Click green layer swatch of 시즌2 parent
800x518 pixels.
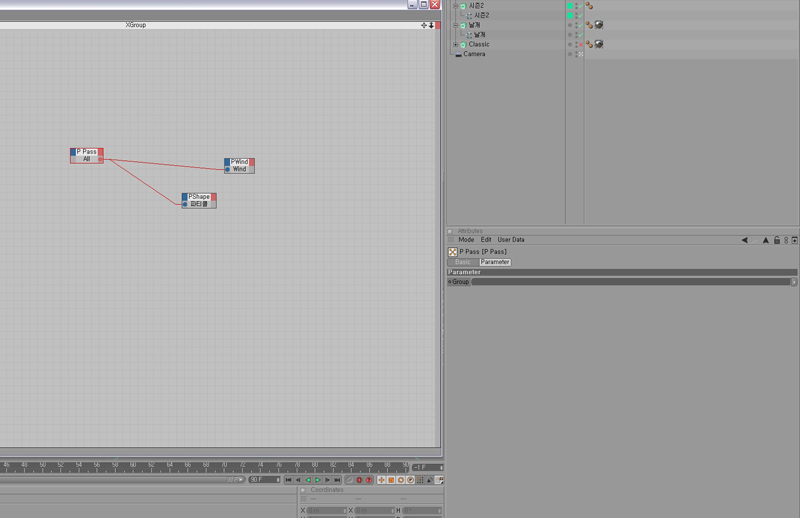(570, 6)
